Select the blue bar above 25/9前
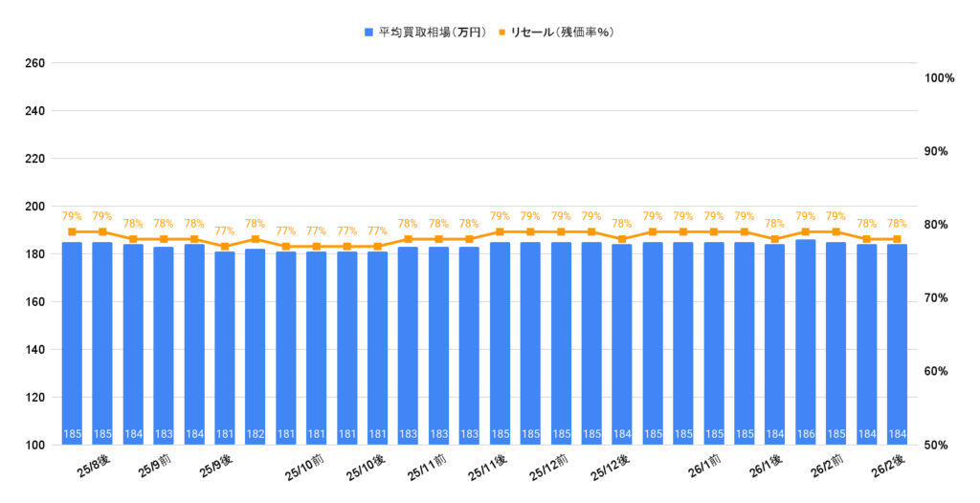Viewport: 980px width, 503px height. pyautogui.click(x=164, y=345)
